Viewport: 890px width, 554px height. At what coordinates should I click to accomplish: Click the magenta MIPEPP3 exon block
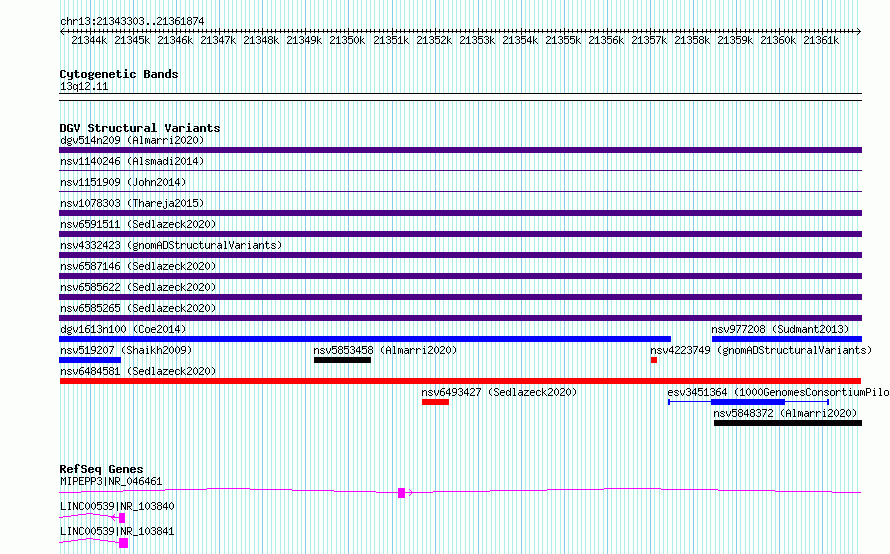pos(401,493)
